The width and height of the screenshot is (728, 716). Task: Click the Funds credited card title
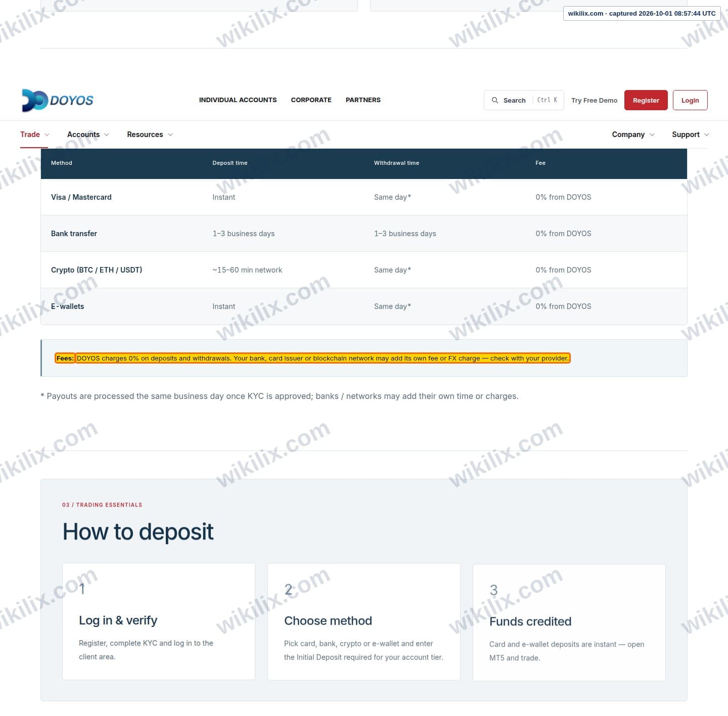[x=530, y=621]
